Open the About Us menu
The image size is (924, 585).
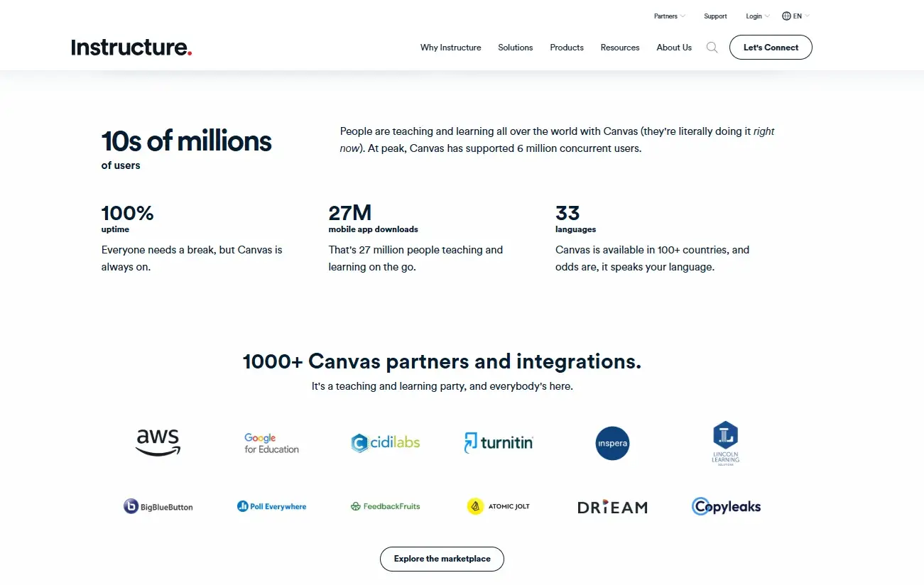coord(674,48)
